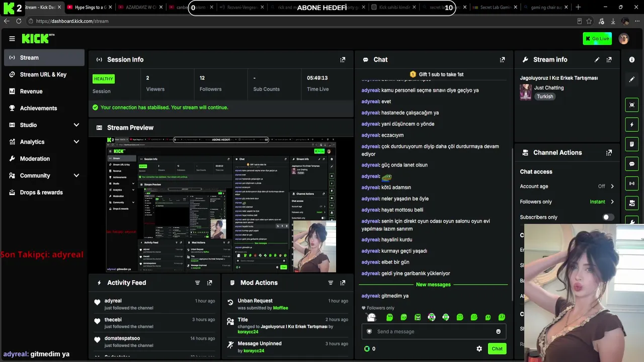
Task: Click the Unban Request mod action
Action: coord(287,304)
